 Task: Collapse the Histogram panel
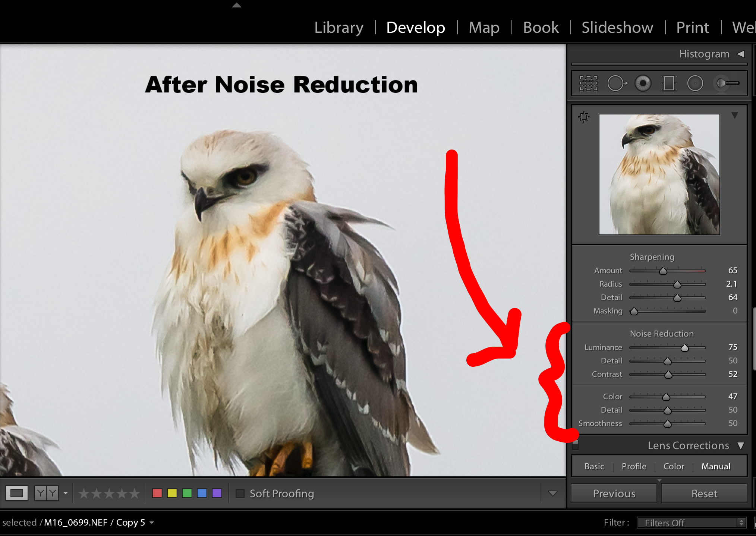pyautogui.click(x=741, y=54)
